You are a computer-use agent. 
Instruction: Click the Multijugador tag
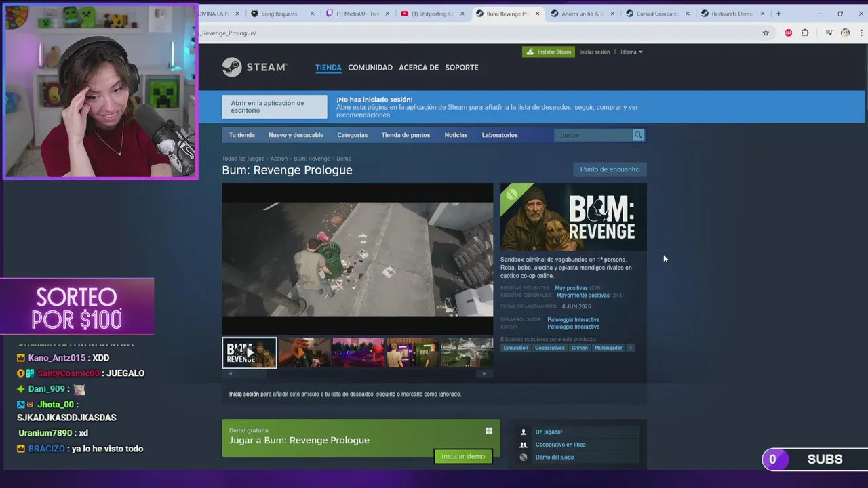608,348
